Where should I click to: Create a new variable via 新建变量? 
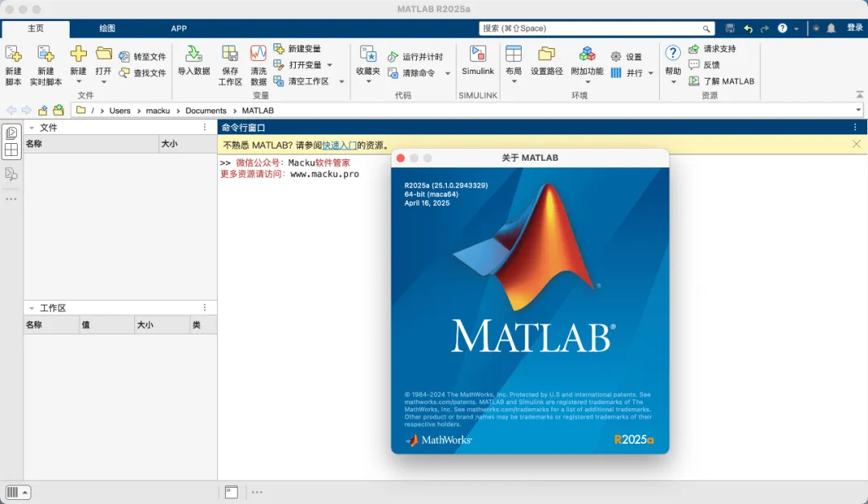point(297,49)
